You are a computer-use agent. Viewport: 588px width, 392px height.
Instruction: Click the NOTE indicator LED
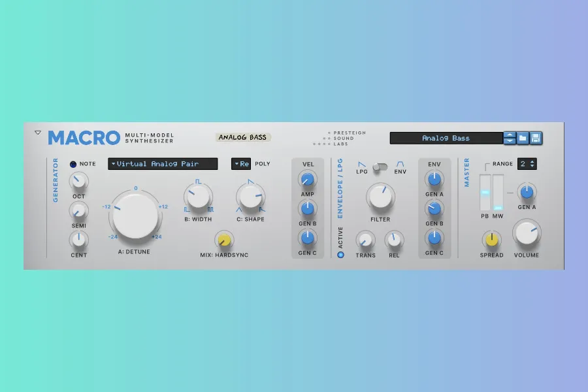coord(73,164)
